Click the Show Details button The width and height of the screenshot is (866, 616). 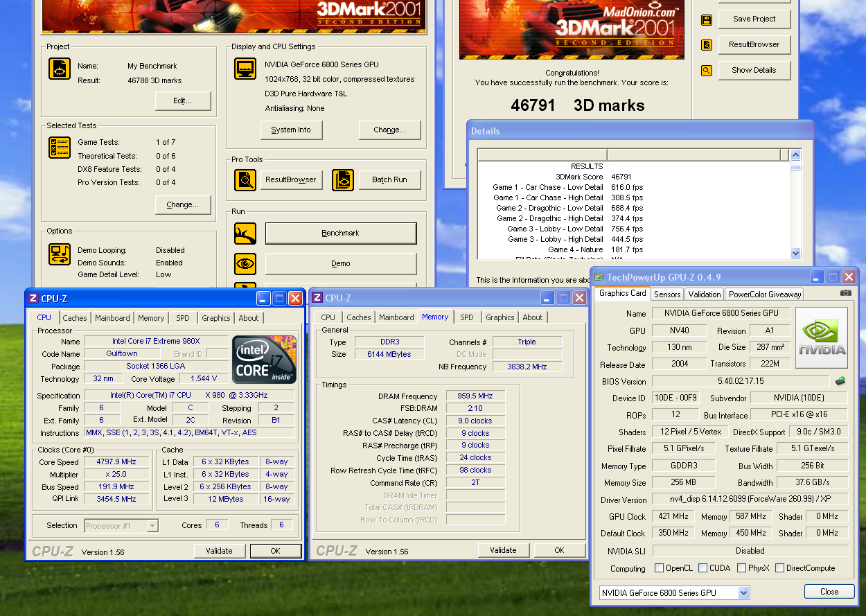pos(754,70)
